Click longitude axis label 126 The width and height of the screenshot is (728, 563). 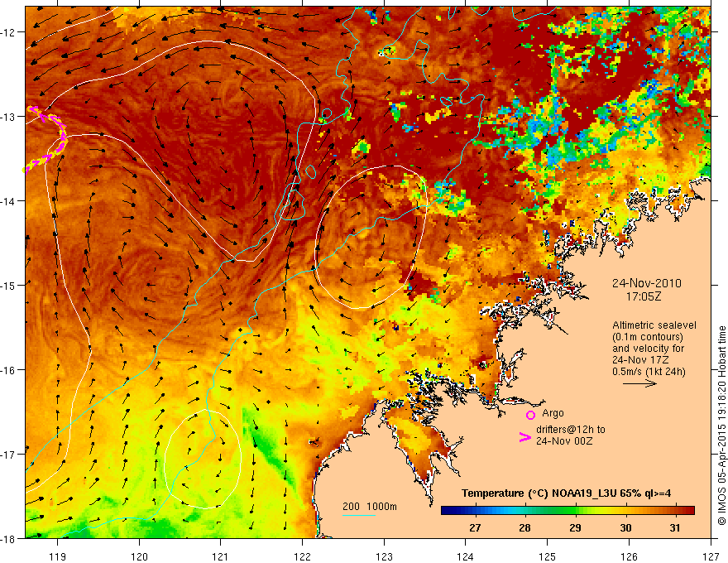[629, 556]
